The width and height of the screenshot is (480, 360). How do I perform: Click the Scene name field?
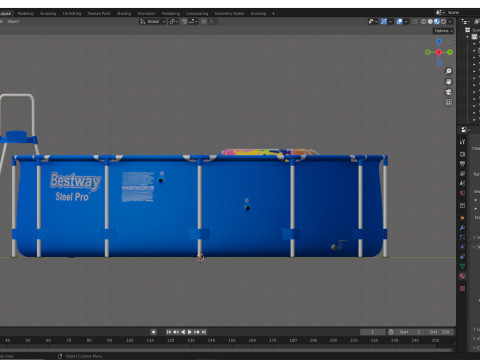pyautogui.click(x=463, y=12)
